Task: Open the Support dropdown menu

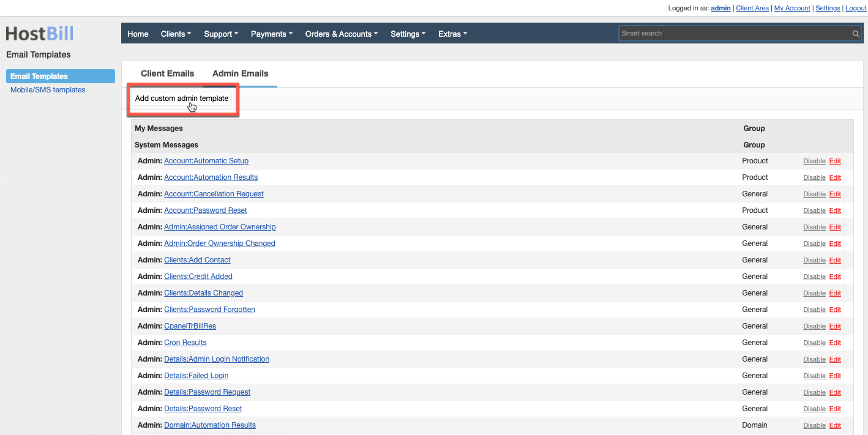Action: click(220, 34)
